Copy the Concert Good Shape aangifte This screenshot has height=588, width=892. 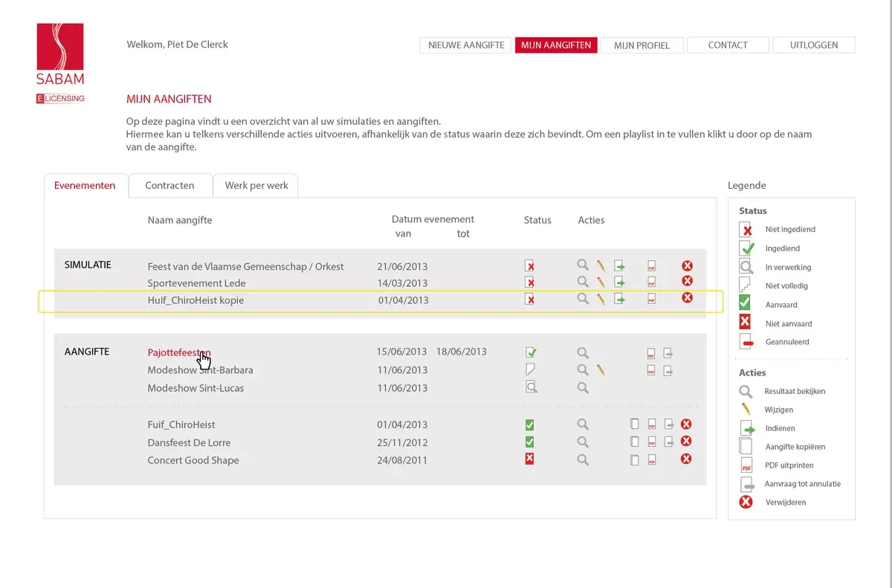[634, 460]
